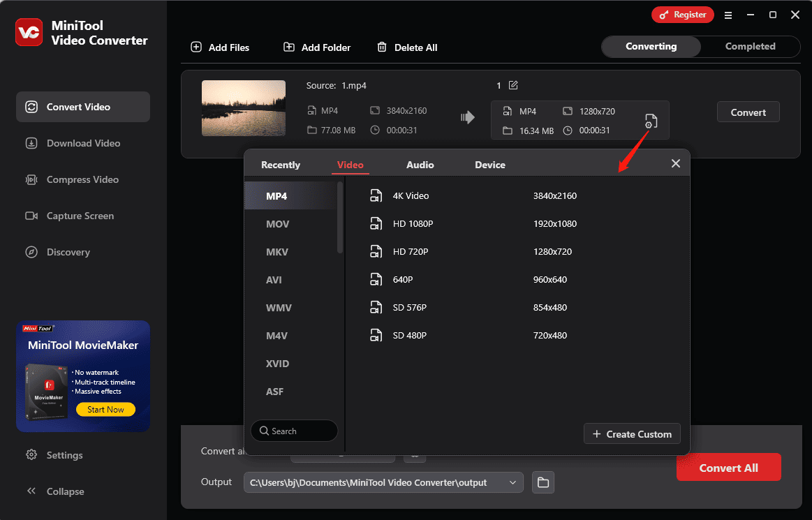Select WMV format in the list

(291, 308)
